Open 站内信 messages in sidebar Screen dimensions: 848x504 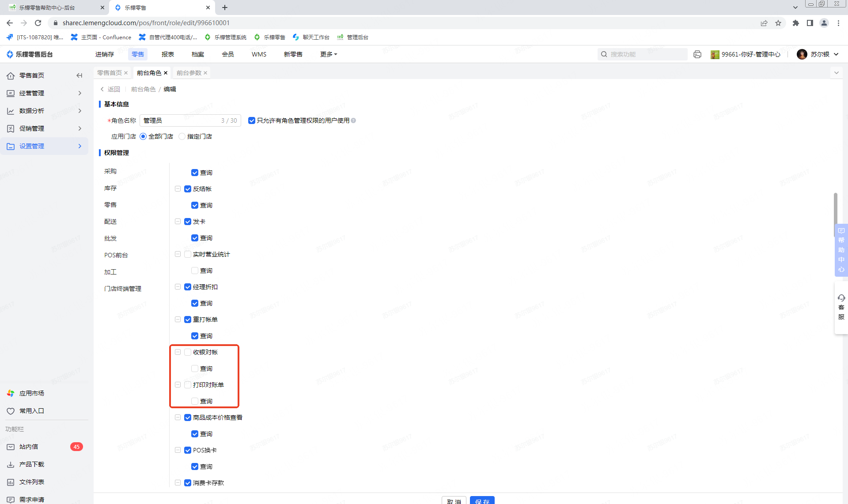[29, 447]
